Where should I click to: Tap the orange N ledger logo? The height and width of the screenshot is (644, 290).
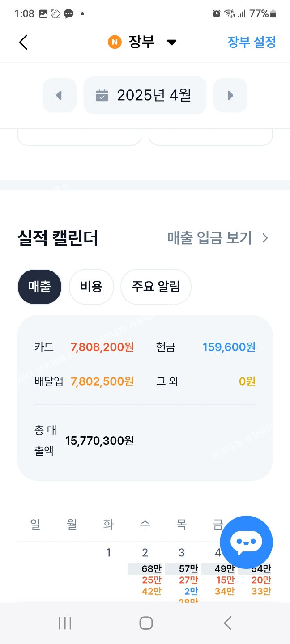coord(115,42)
